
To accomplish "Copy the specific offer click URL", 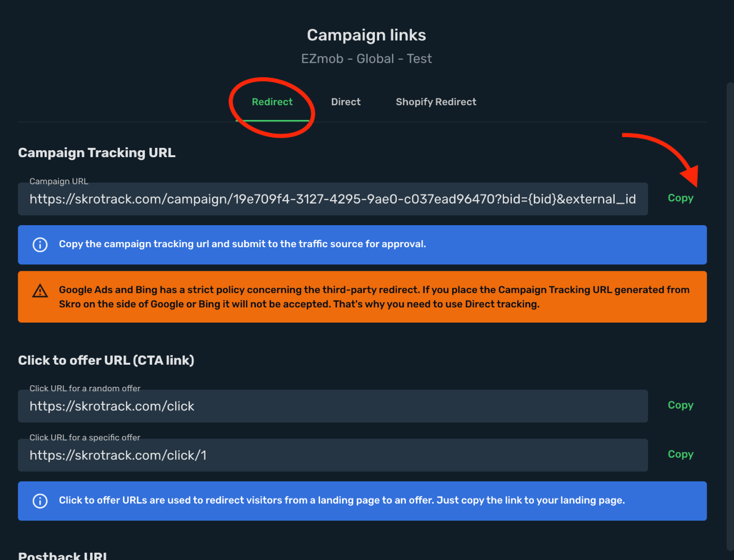I will click(x=681, y=454).
